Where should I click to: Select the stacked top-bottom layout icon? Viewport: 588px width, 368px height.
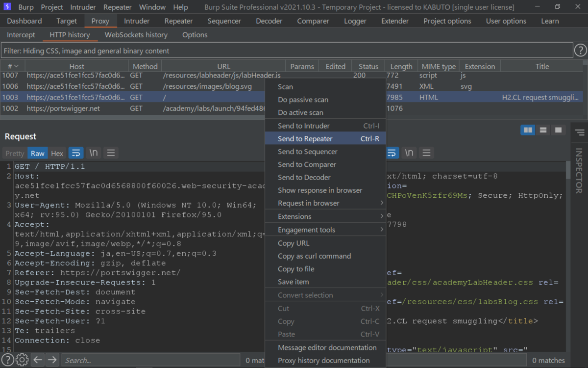pos(543,130)
